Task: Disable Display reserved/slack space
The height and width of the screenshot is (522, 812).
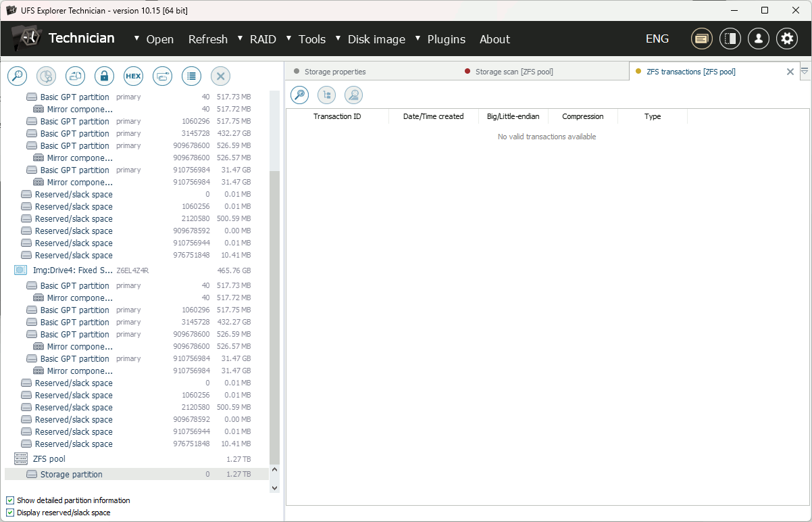Action: tap(9, 513)
